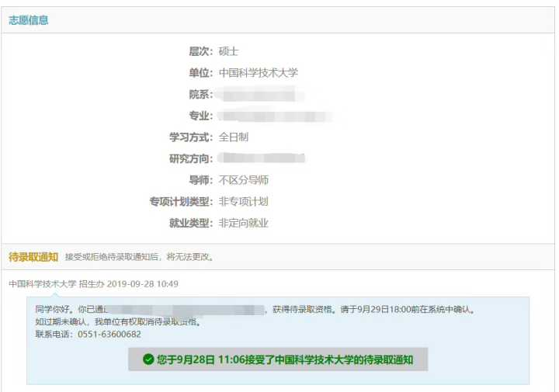Image resolution: width=559 pixels, height=392 pixels.
Task: Click the contact phone number 0551-63600682
Action: 109,335
